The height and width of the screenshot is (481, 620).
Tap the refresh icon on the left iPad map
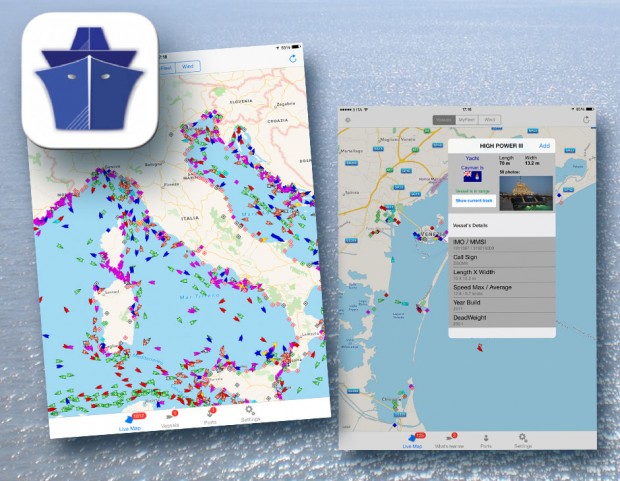click(293, 59)
